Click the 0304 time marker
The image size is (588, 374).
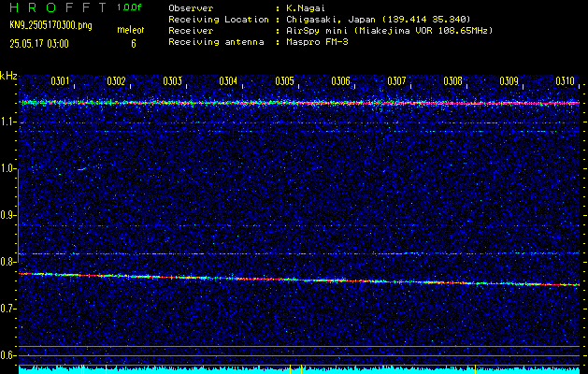pyautogui.click(x=228, y=81)
